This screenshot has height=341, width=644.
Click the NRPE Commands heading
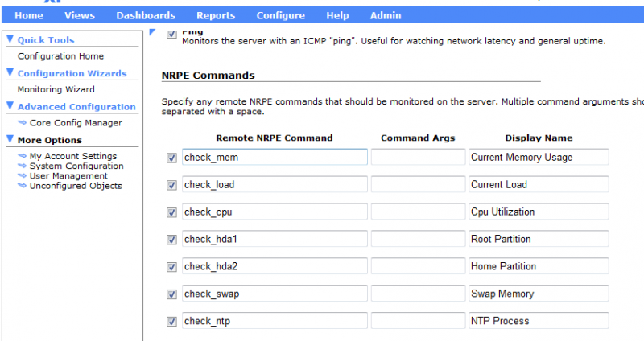point(208,76)
